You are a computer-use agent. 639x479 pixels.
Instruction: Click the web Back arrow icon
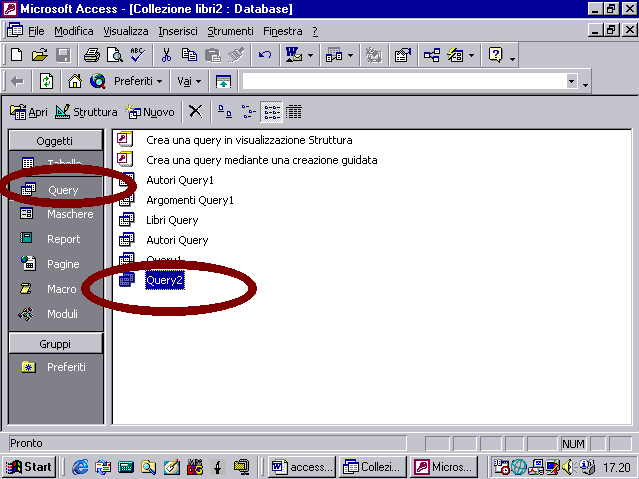click(x=18, y=81)
